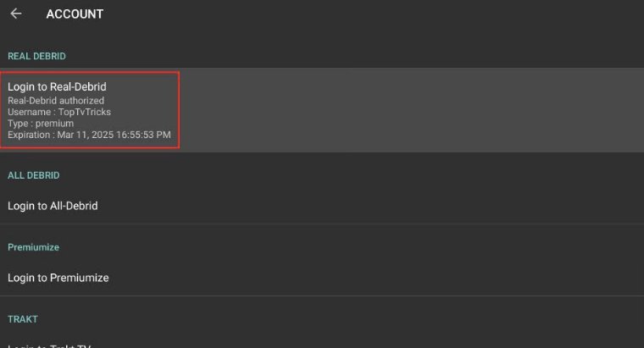Open Login to Premiumize
This screenshot has width=644, height=348.
[58, 278]
